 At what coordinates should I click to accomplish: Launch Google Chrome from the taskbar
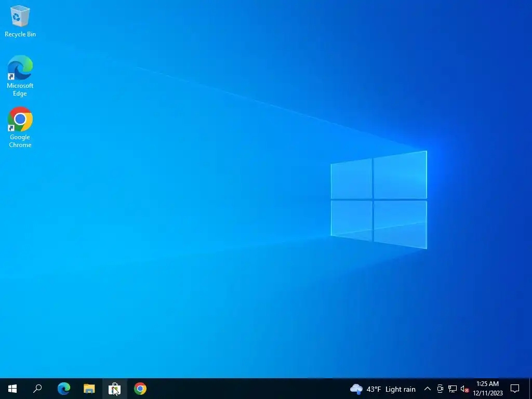[x=140, y=389]
